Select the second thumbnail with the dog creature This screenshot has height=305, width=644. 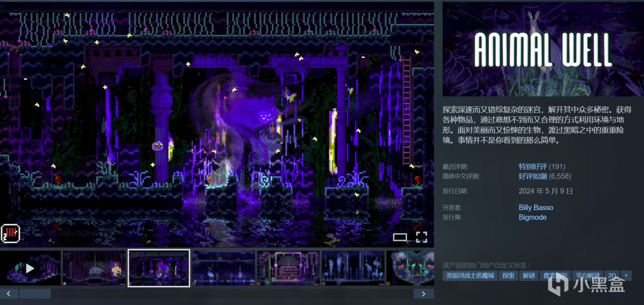coord(94,268)
